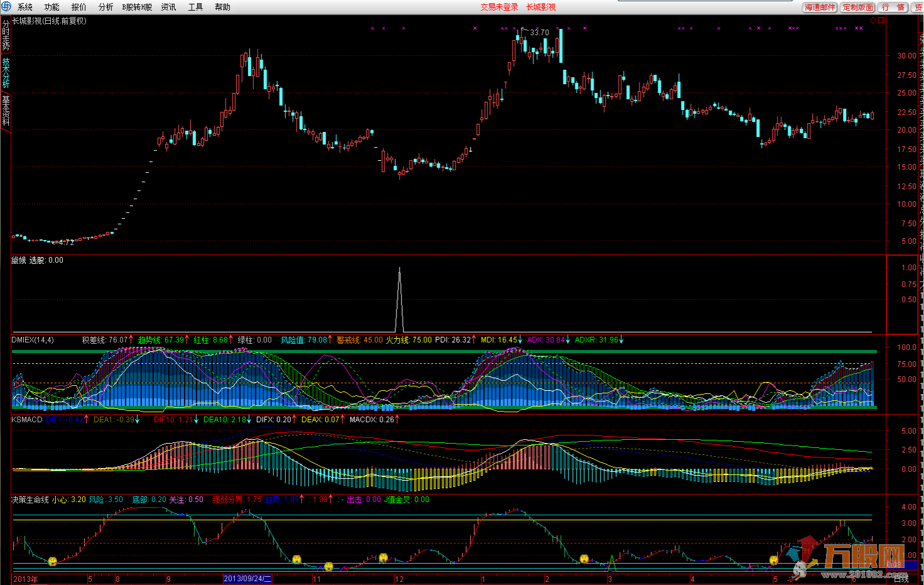Click the MACDX: 0.26 value

click(372, 419)
